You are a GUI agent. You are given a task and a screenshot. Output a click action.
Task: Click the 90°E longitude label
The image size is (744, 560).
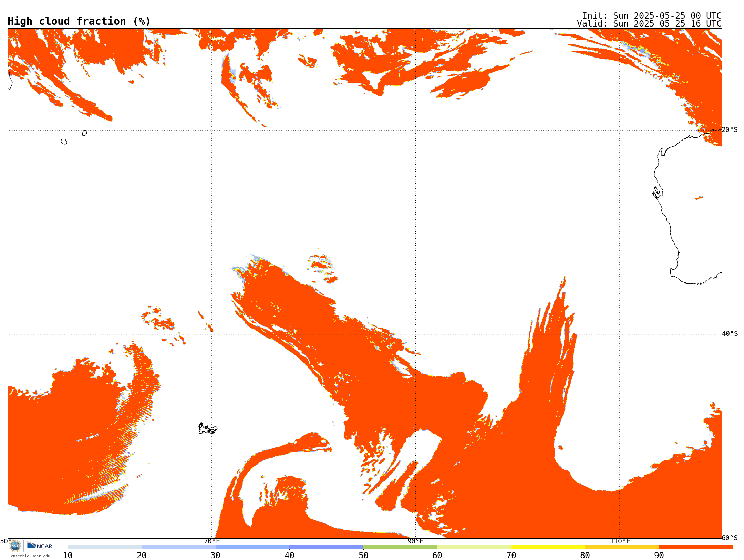coord(415,541)
